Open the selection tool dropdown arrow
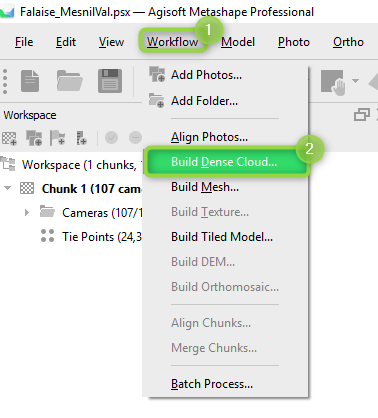 coord(355,81)
